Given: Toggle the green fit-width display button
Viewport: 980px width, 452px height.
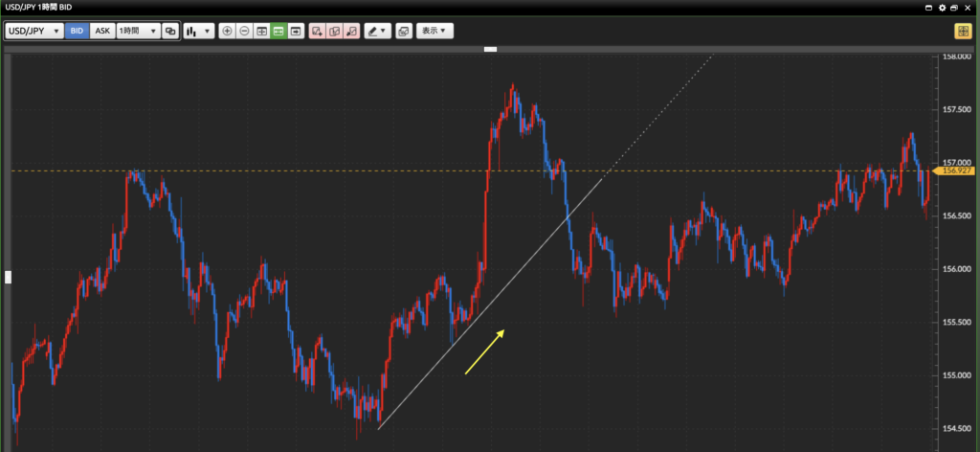Looking at the screenshot, I should click(x=278, y=31).
